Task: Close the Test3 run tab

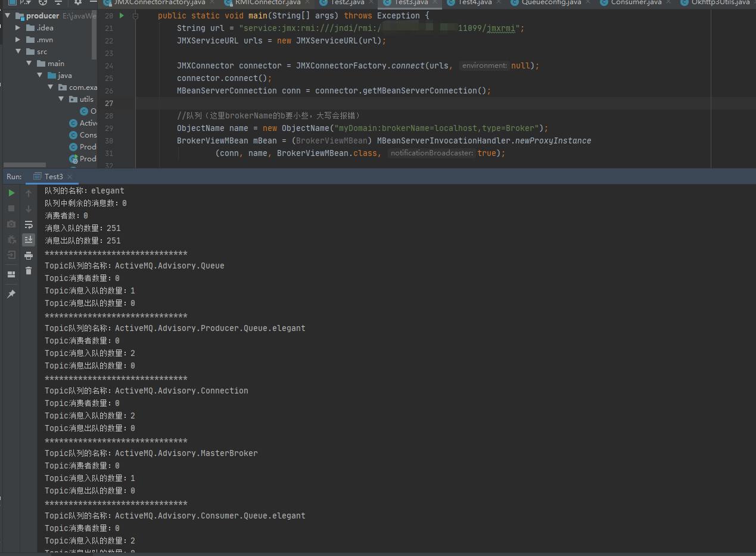Action: pyautogui.click(x=70, y=177)
